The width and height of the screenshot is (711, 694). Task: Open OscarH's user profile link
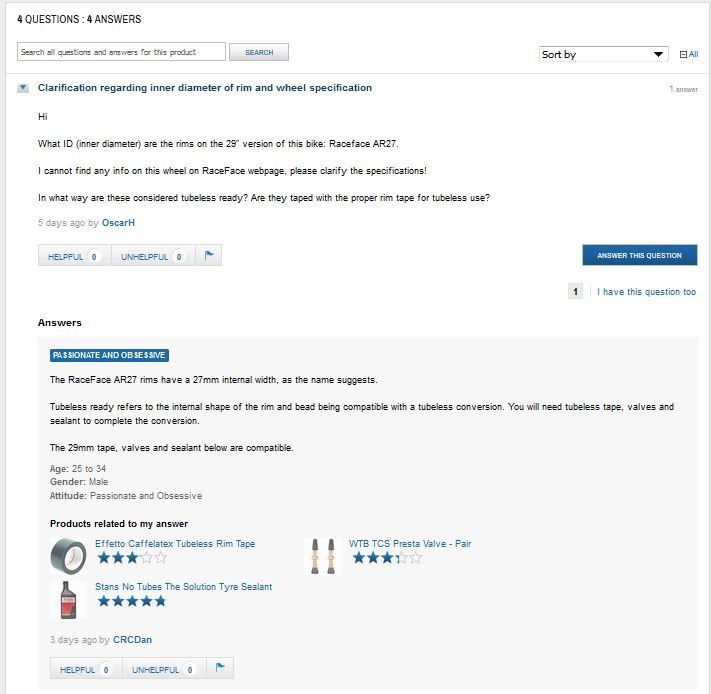[118, 223]
